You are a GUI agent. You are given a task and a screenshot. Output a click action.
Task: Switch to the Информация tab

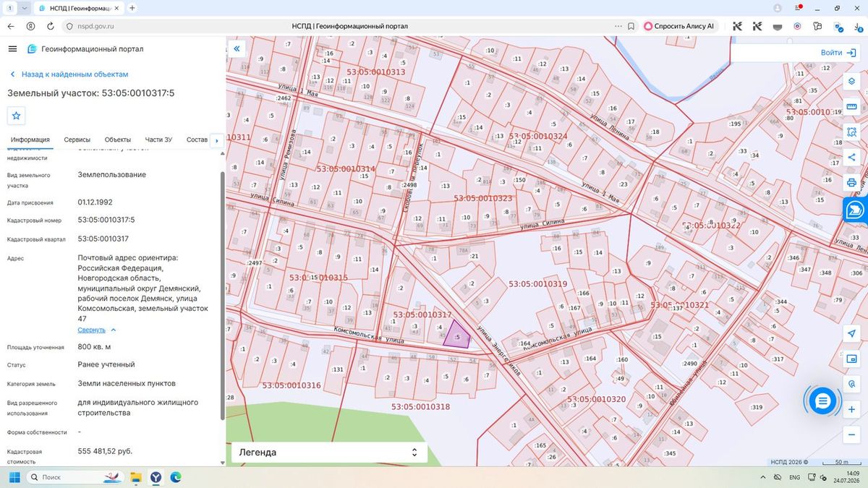30,140
